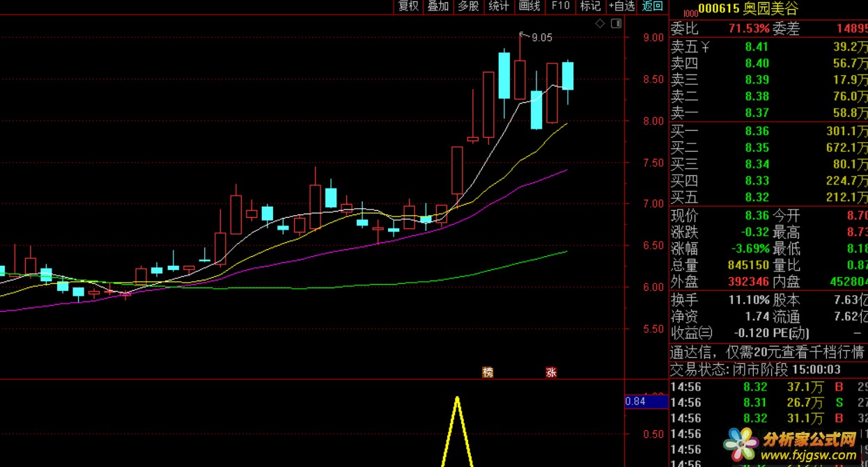This screenshot has width=868, height=467.
Task: Click stock name 奥园美谷
Action: 770,9
